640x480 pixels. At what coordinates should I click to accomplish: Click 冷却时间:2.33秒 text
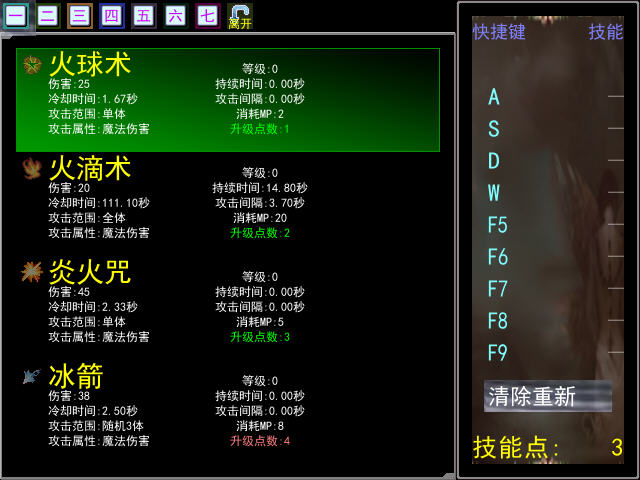(x=93, y=307)
